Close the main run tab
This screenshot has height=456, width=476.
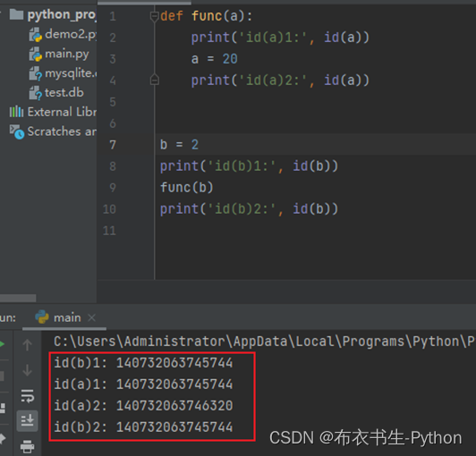pos(91,318)
